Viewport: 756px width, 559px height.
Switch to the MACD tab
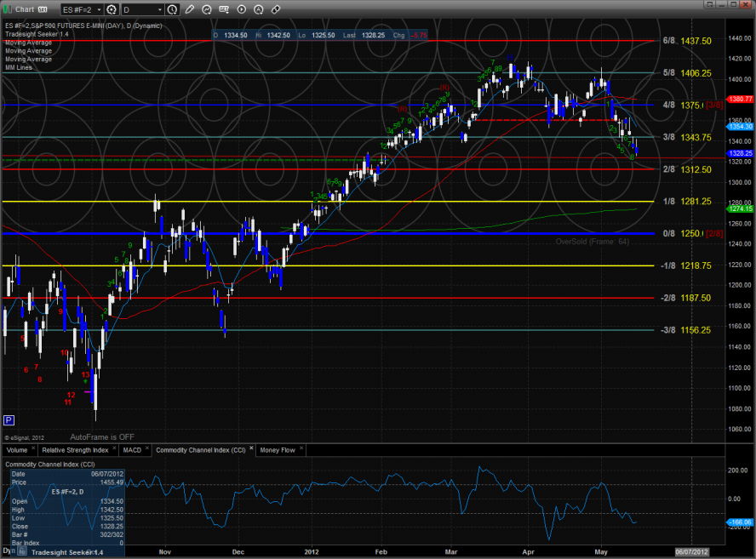pos(132,449)
